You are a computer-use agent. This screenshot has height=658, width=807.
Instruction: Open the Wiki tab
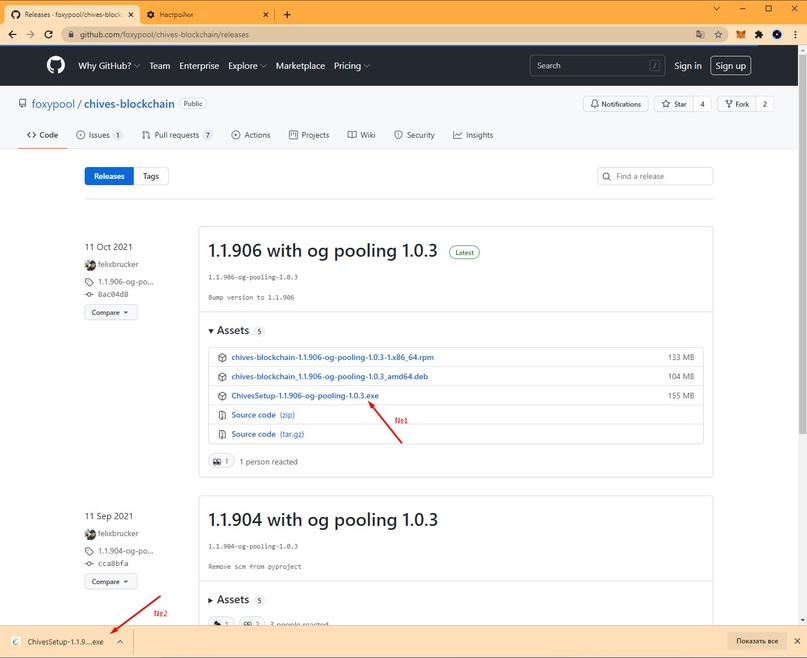361,135
